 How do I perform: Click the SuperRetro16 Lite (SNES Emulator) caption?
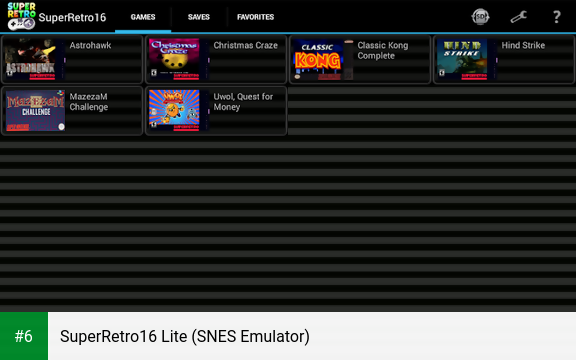pos(185,336)
